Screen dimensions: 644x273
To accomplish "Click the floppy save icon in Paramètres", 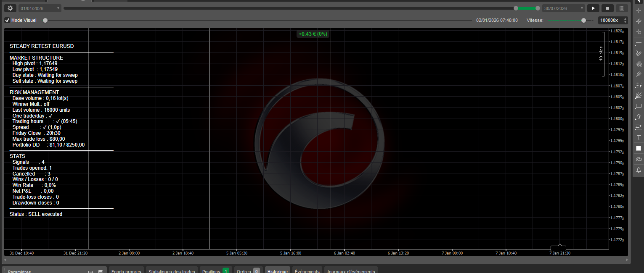I will coord(101,271).
